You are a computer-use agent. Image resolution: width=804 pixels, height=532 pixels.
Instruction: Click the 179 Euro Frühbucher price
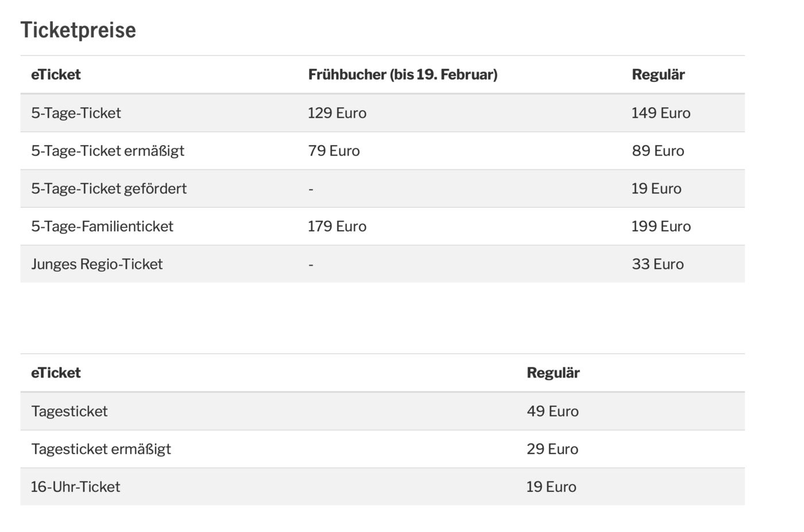pos(337,227)
